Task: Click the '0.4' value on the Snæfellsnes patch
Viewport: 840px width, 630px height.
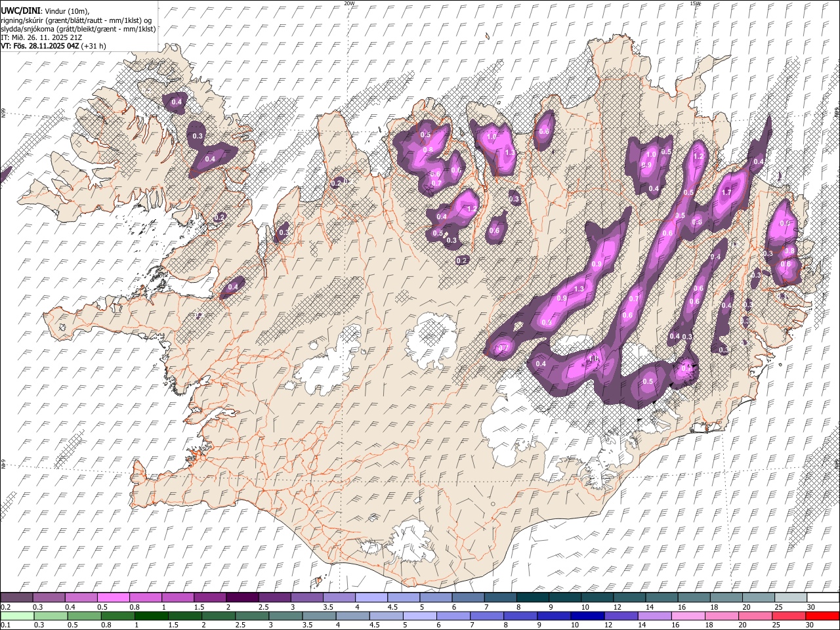Action: pyautogui.click(x=233, y=287)
